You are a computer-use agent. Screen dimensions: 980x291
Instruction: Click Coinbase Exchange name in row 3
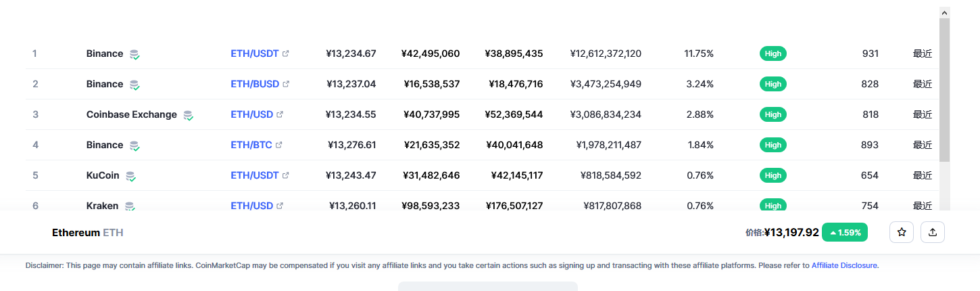[x=131, y=114]
